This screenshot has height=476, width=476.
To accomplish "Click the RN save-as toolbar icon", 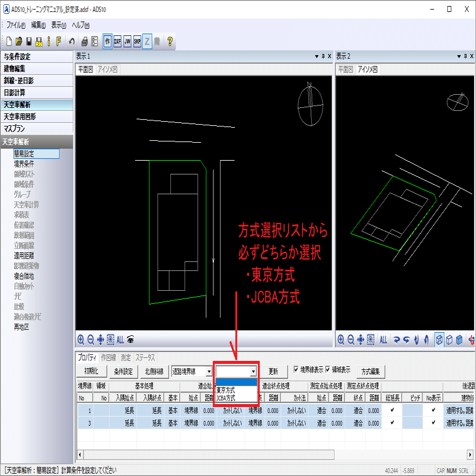I will pyautogui.click(x=39, y=41).
